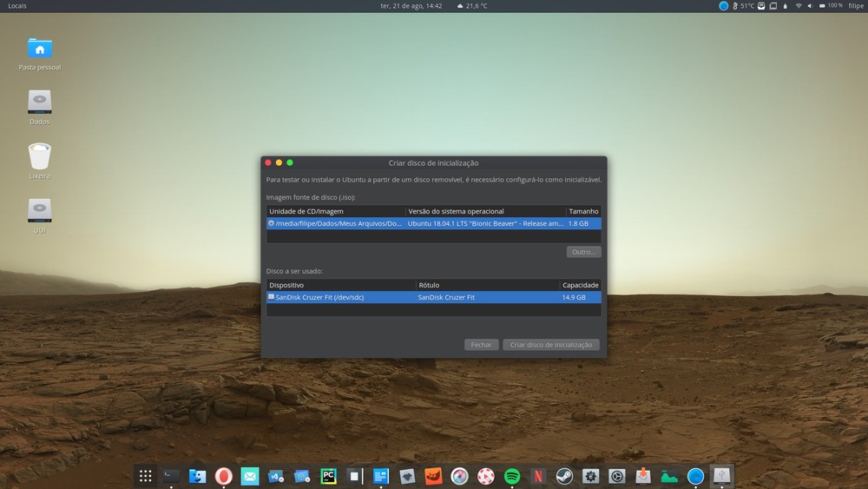Click the USB startup disk creator dock icon

coord(721,476)
